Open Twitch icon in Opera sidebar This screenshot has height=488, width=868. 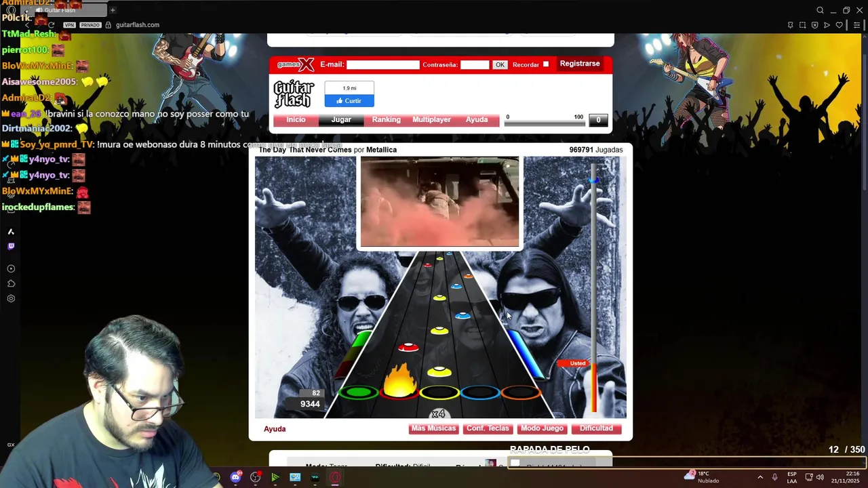[x=11, y=247]
